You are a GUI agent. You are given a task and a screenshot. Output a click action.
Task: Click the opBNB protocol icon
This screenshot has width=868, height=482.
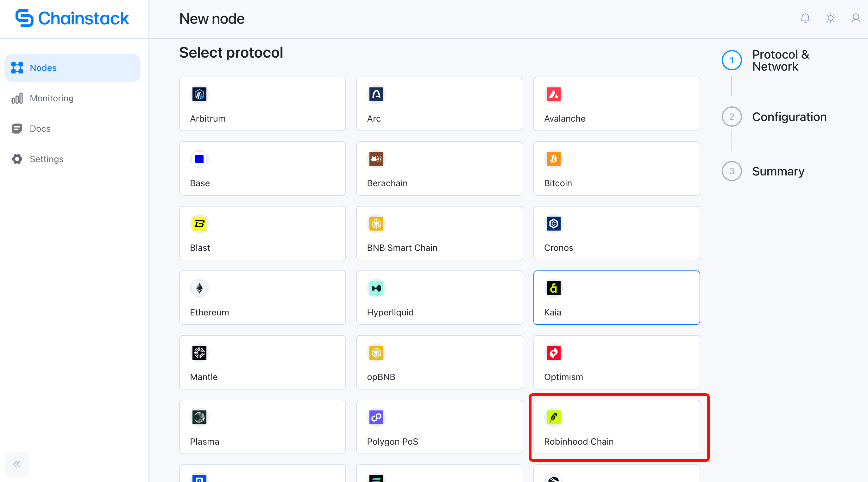(x=376, y=353)
